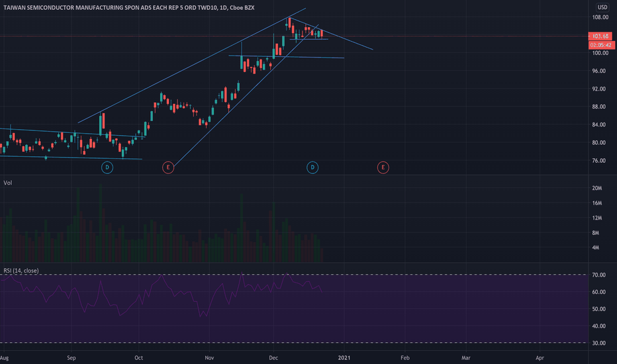Click the 108.00 price axis label
The height and width of the screenshot is (364, 617).
coord(600,17)
